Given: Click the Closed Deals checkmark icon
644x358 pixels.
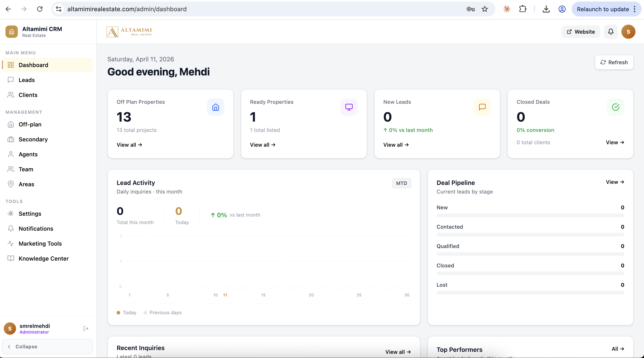Looking at the screenshot, I should tap(615, 107).
